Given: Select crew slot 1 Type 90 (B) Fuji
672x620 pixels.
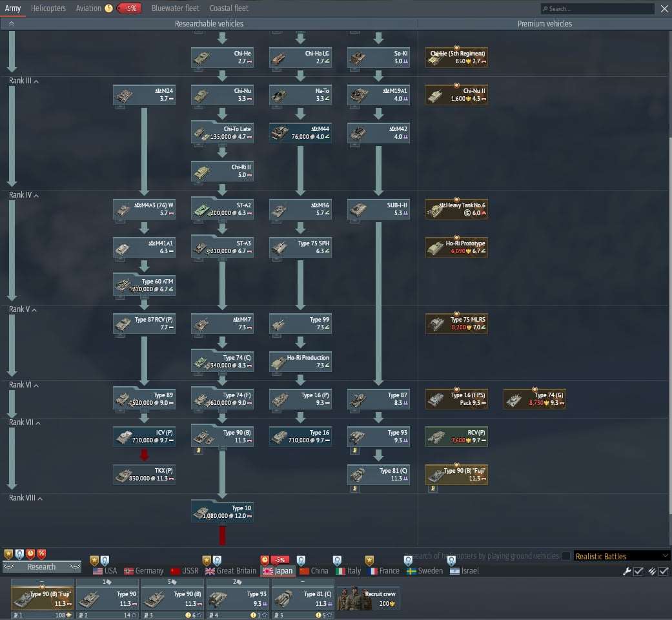Looking at the screenshot, I should pyautogui.click(x=42, y=599).
